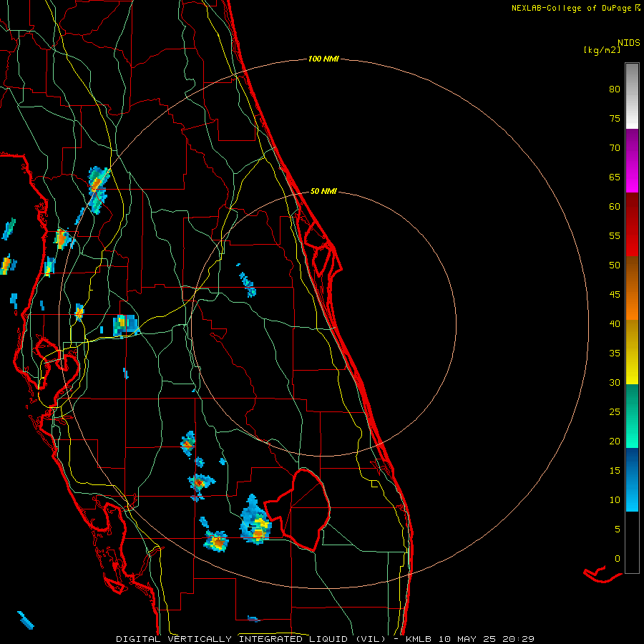
Task: Click the NIDS label above the legend
Action: pos(628,43)
